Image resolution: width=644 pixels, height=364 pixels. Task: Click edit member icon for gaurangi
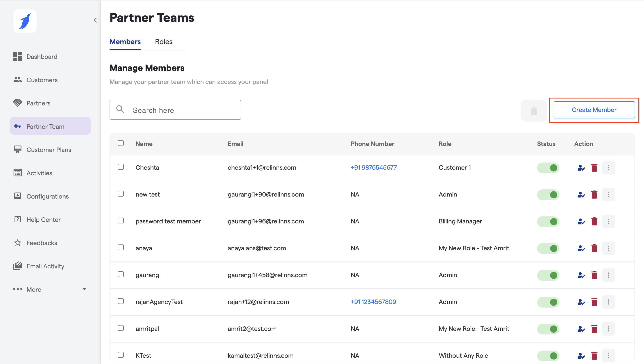[581, 275]
